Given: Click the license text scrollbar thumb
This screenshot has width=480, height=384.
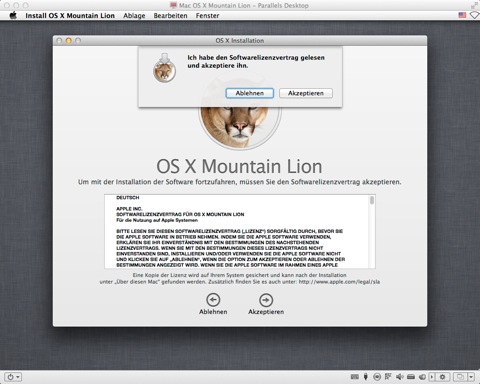Looking at the screenshot, I should pos(372,200).
